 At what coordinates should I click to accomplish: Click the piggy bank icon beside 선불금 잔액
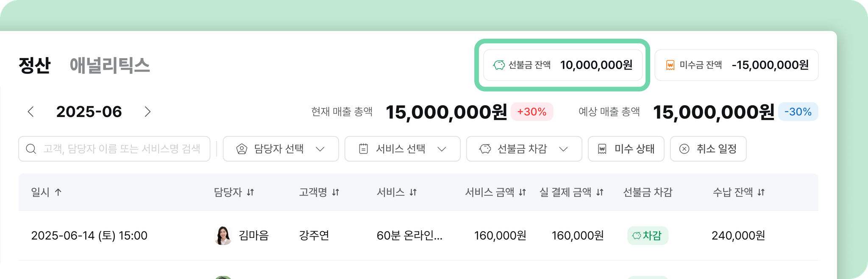499,65
